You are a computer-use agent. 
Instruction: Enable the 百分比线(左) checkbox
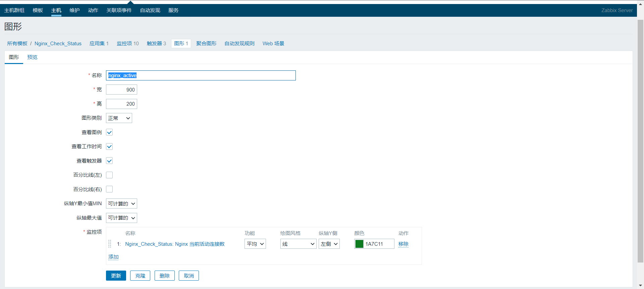tap(109, 175)
